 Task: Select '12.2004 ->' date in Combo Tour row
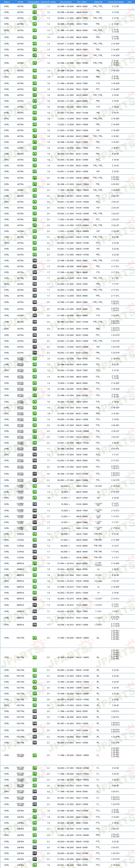click(x=65, y=528)
